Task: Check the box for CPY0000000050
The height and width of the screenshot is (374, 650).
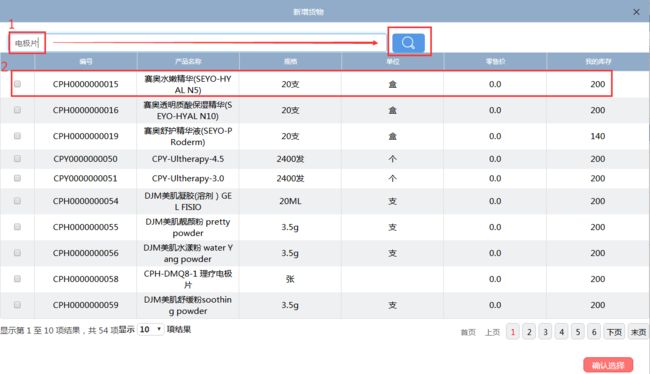Action: (17, 158)
